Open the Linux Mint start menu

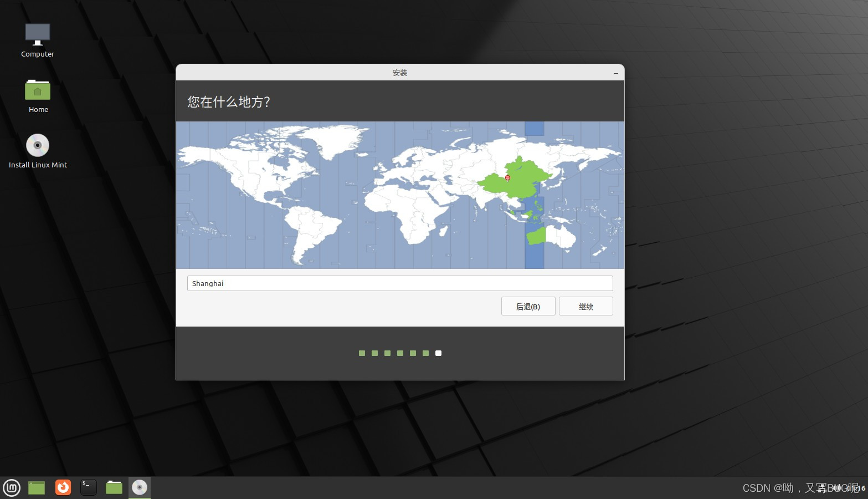tap(12, 488)
